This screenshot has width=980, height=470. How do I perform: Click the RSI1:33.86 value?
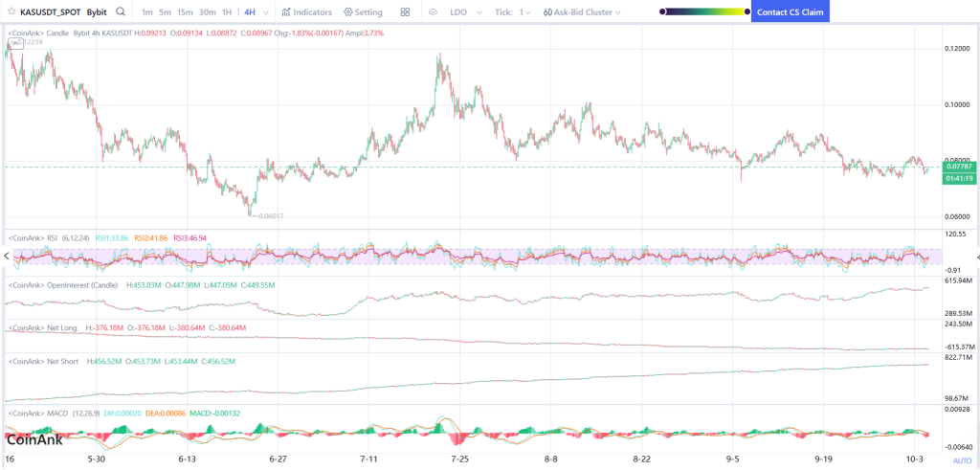(x=112, y=238)
